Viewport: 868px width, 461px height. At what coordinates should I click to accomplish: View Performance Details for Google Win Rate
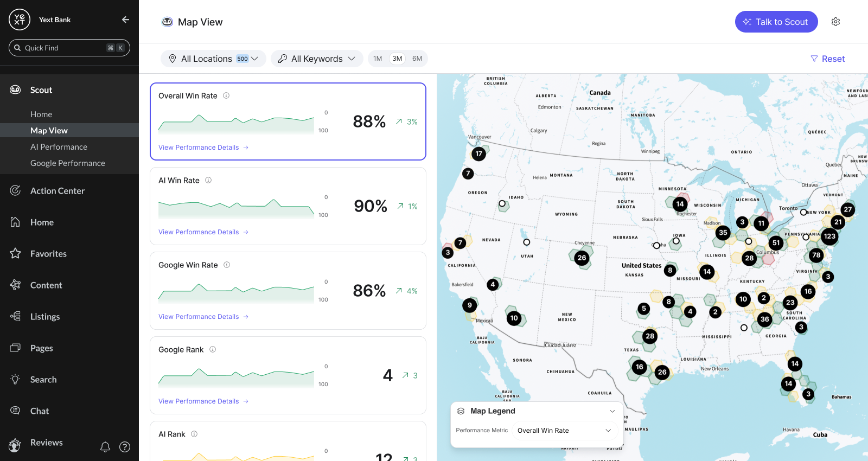[x=203, y=317]
